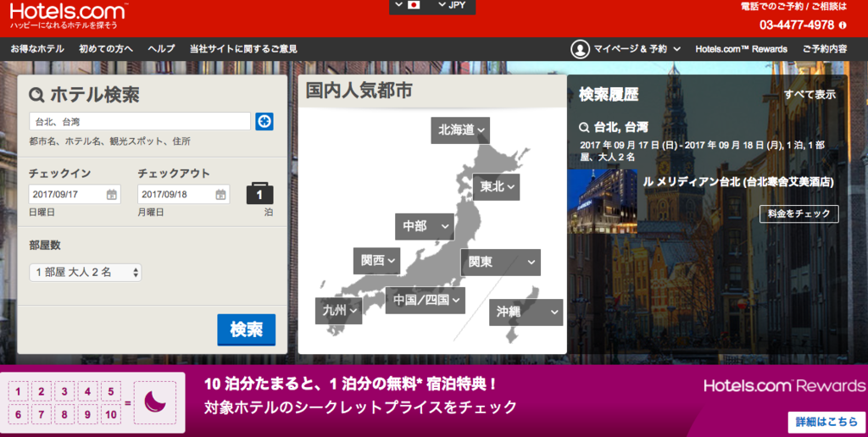Image resolution: width=868 pixels, height=437 pixels.
Task: Click the moon free-night icon
Action: pyautogui.click(x=155, y=402)
